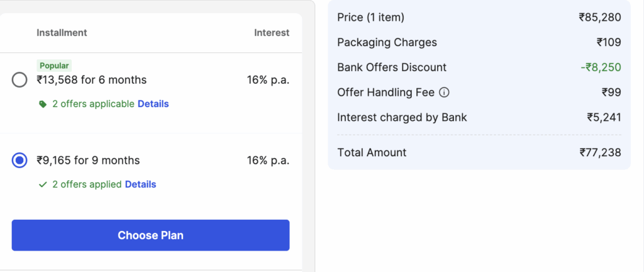Click the ₹13,568 for 6 months plan text

point(92,80)
